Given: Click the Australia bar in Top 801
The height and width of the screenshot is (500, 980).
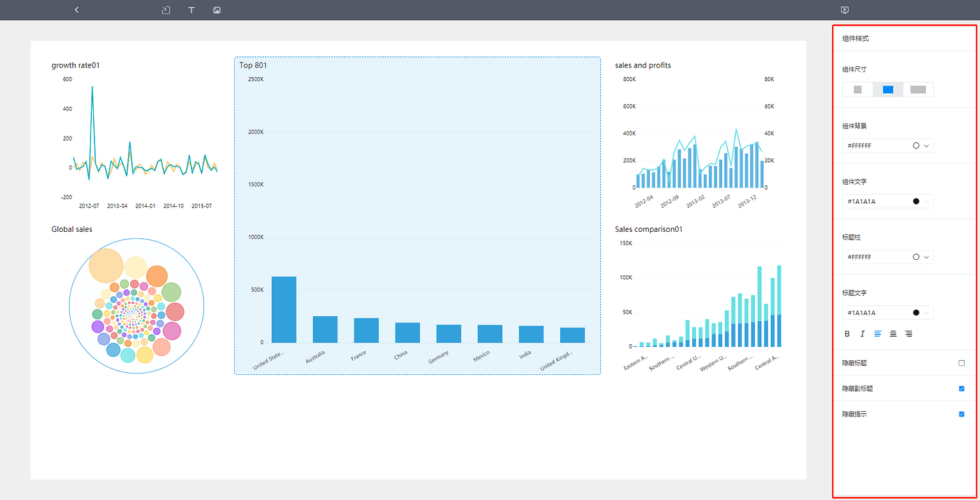Looking at the screenshot, I should click(325, 330).
